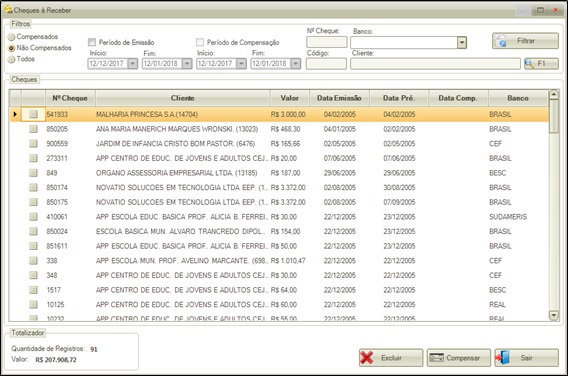The width and height of the screenshot is (568, 376).
Task: Focus the Nº Cheque input field
Action: pos(326,42)
